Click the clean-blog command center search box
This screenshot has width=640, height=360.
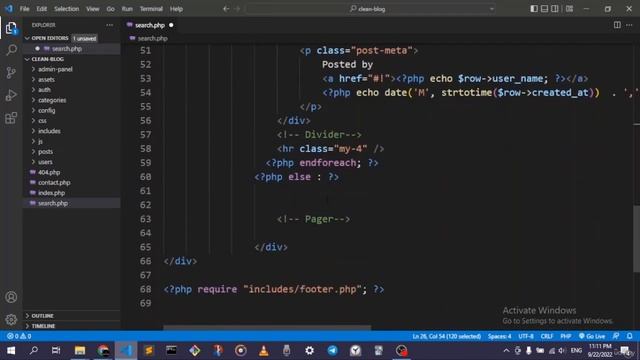click(x=371, y=9)
